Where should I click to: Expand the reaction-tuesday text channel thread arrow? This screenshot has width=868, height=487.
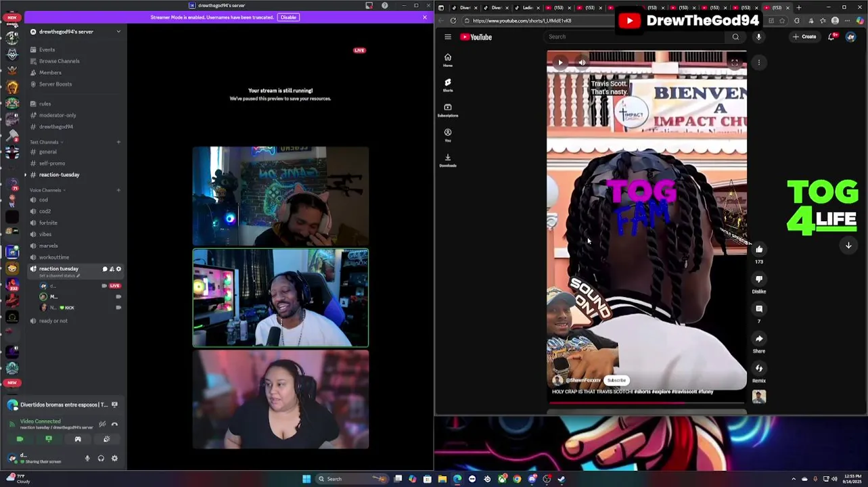[26, 175]
